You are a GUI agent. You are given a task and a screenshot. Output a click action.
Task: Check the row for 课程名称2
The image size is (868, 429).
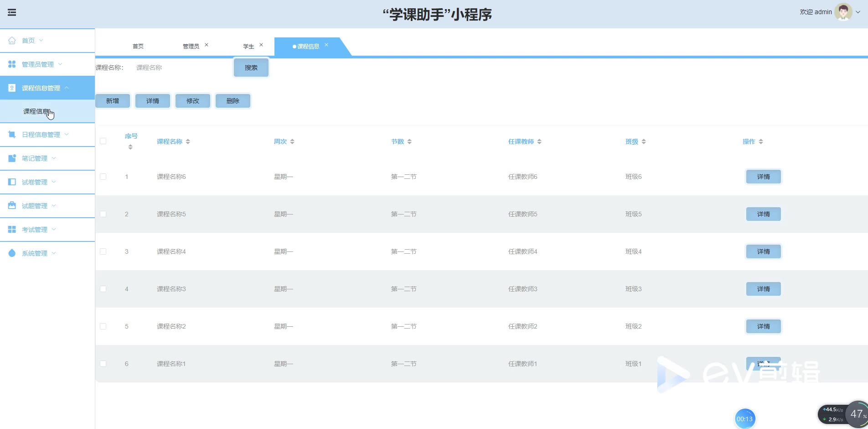click(103, 326)
